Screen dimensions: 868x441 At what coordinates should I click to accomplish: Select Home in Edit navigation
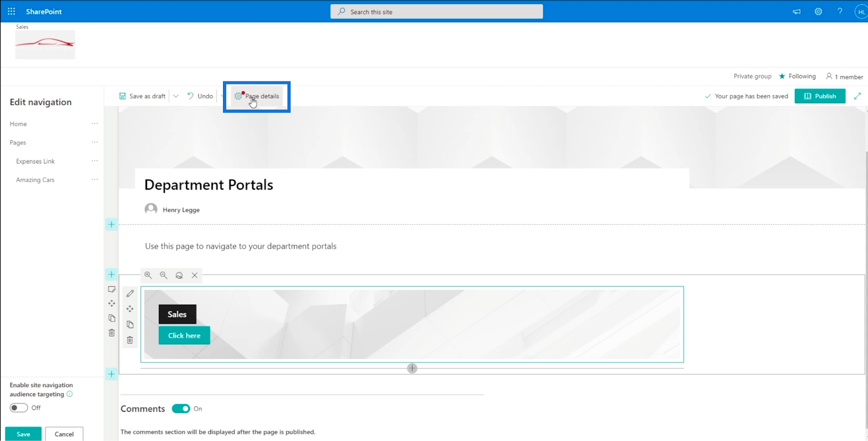coord(18,124)
